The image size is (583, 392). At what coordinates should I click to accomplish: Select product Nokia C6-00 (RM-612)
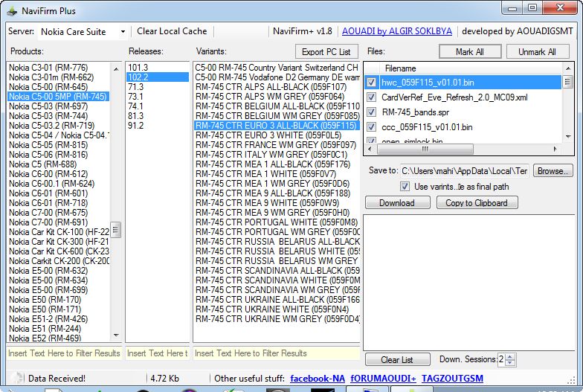click(x=58, y=174)
